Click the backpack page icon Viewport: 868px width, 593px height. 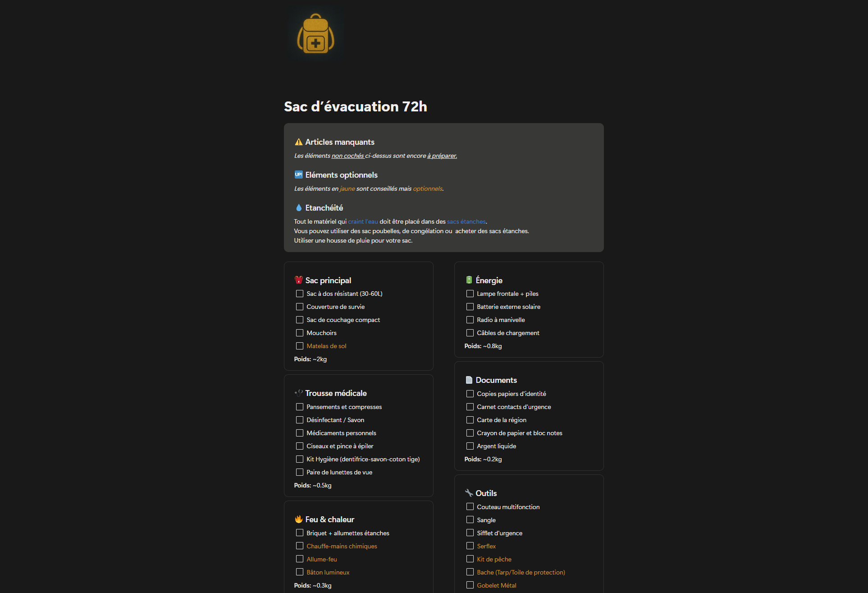(x=315, y=34)
